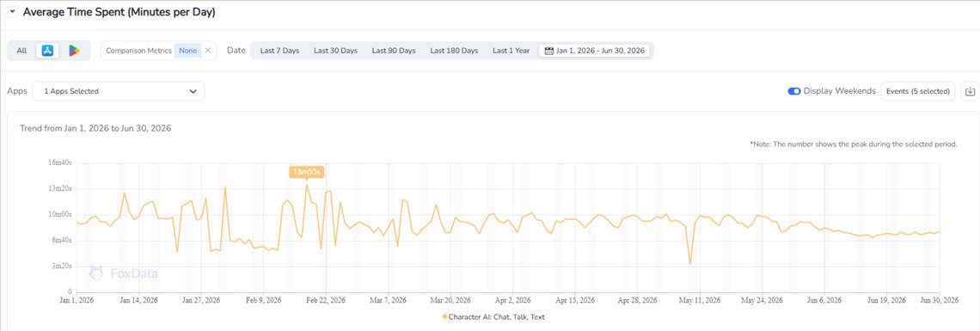980x331 pixels.
Task: Choose Last 1 Year range
Action: (x=511, y=51)
